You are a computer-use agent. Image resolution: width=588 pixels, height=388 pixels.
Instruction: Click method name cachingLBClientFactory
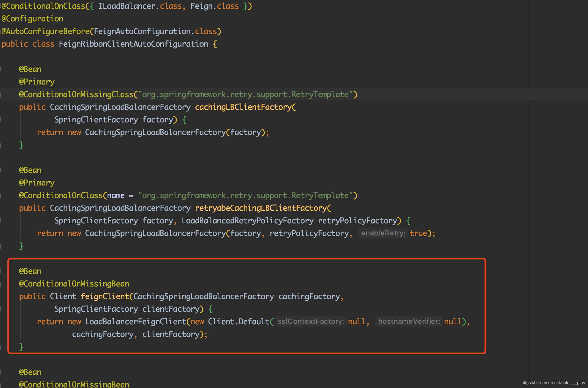[x=243, y=107]
